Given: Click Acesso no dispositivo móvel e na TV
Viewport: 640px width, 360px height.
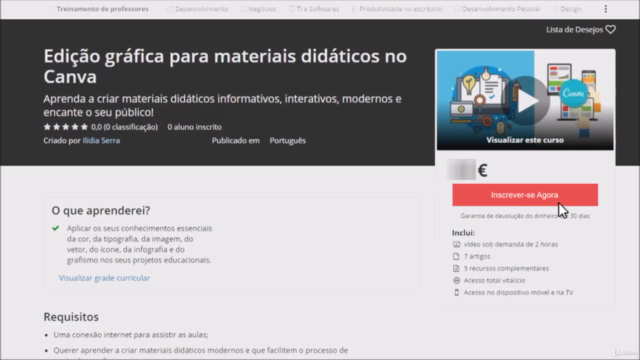Looking at the screenshot, I should tap(518, 292).
